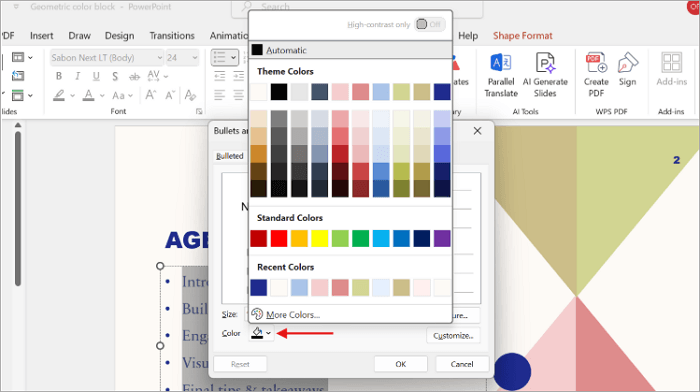Increase font size with the large A icon

150,95
